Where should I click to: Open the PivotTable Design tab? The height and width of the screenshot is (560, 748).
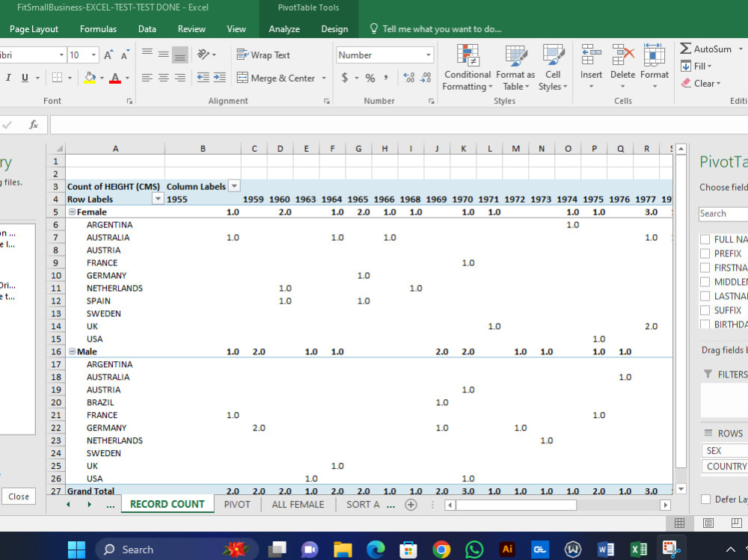click(x=334, y=28)
